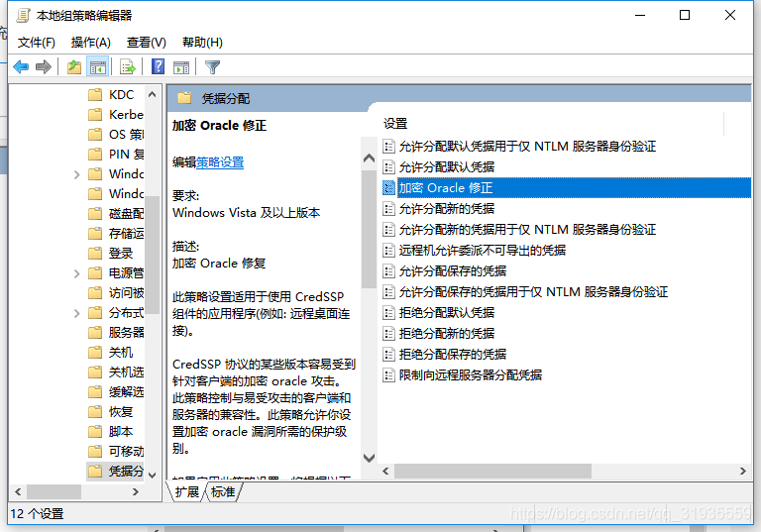
Task: Select the 缓解选 tree item
Action: tap(126, 391)
